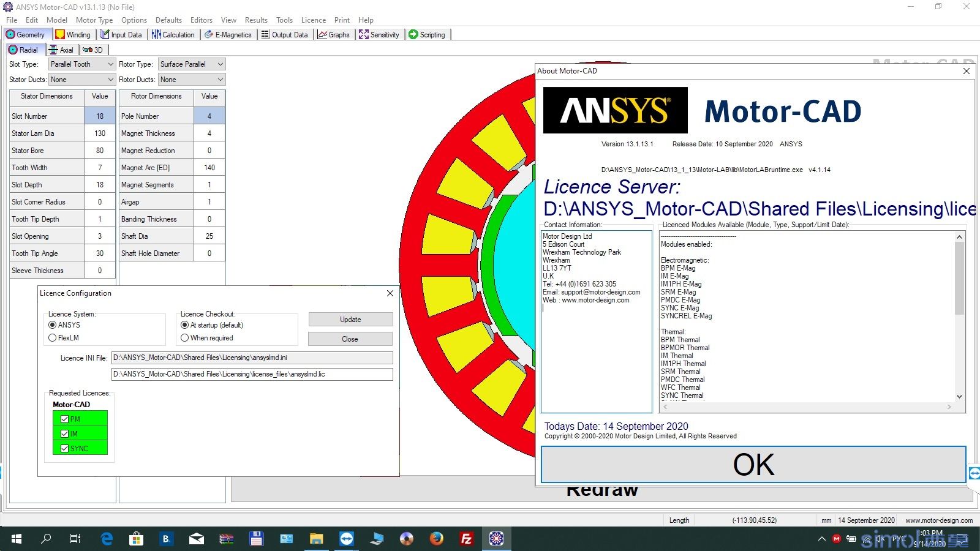Click the Graphs tab icon
980x551 pixels.
pos(322,35)
